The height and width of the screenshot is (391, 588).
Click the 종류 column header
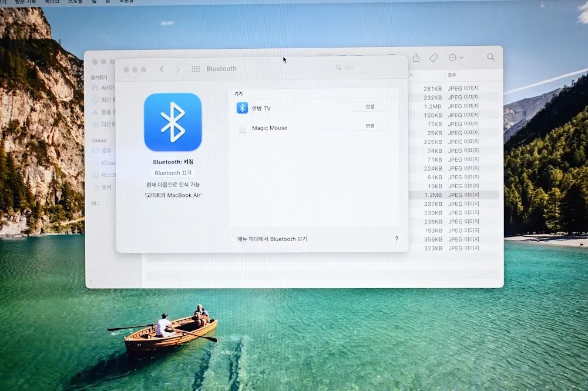point(452,75)
